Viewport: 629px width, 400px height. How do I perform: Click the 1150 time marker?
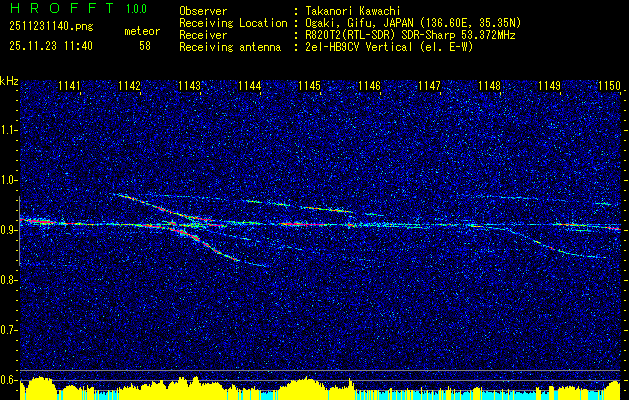coord(610,86)
